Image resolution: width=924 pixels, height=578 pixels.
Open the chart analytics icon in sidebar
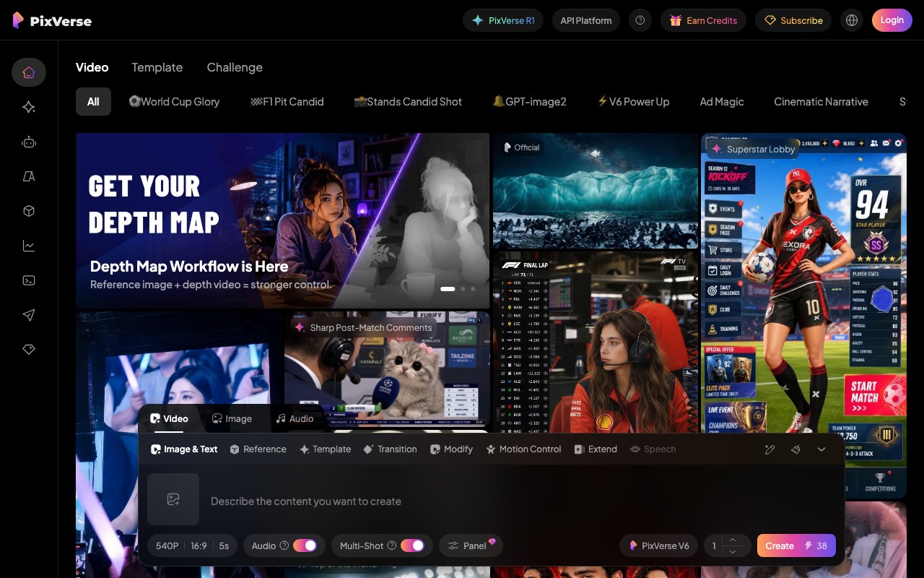pyautogui.click(x=29, y=246)
